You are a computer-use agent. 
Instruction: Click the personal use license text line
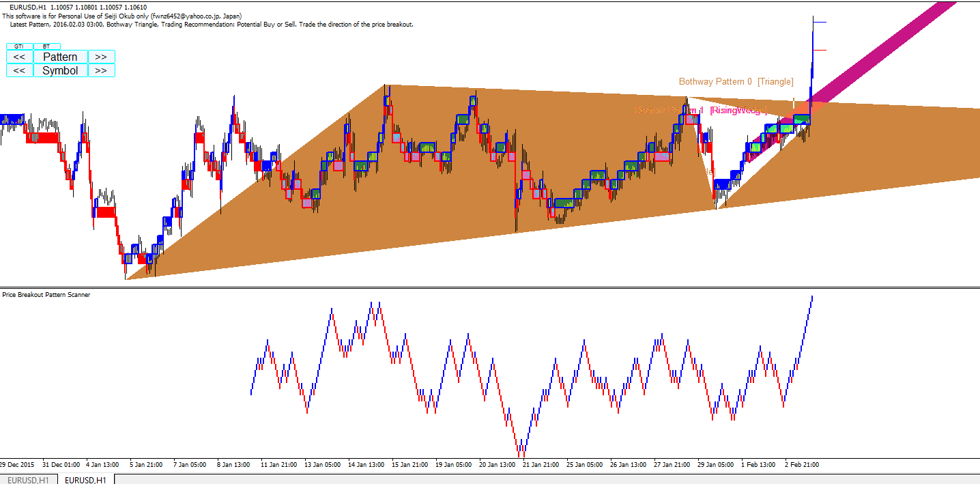[121, 16]
